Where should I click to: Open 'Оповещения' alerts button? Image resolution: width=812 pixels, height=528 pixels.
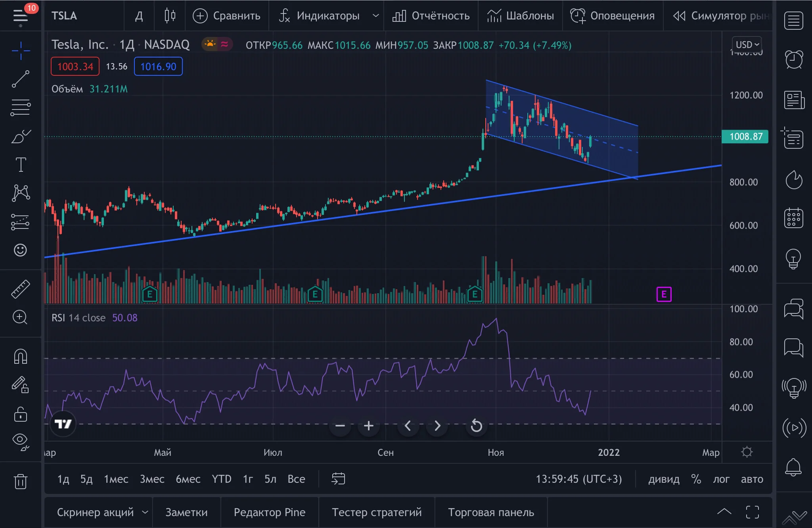click(612, 15)
